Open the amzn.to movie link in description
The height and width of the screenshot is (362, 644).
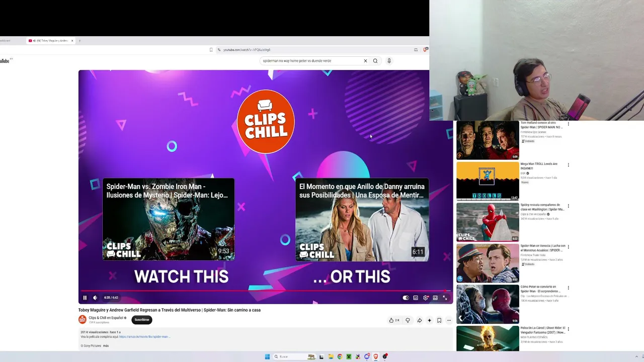144,337
